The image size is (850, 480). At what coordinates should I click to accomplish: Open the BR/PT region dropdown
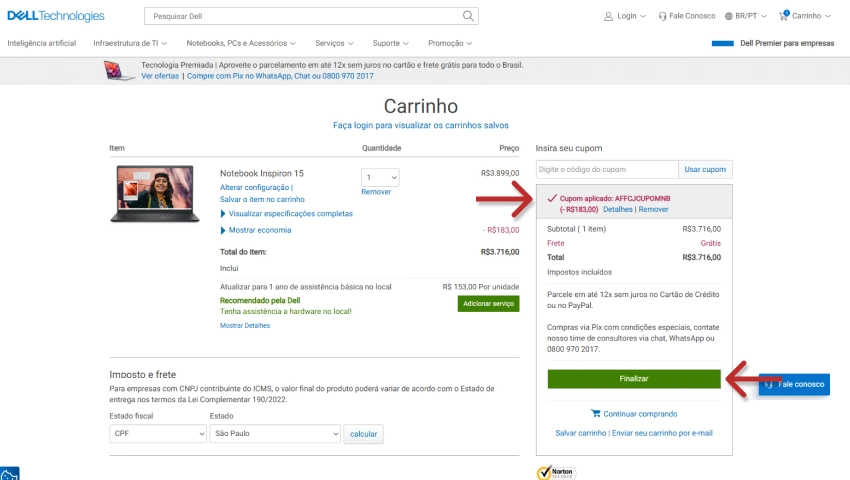[746, 16]
